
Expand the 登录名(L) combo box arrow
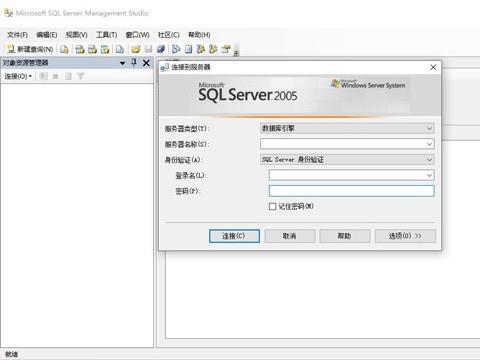[x=429, y=175]
